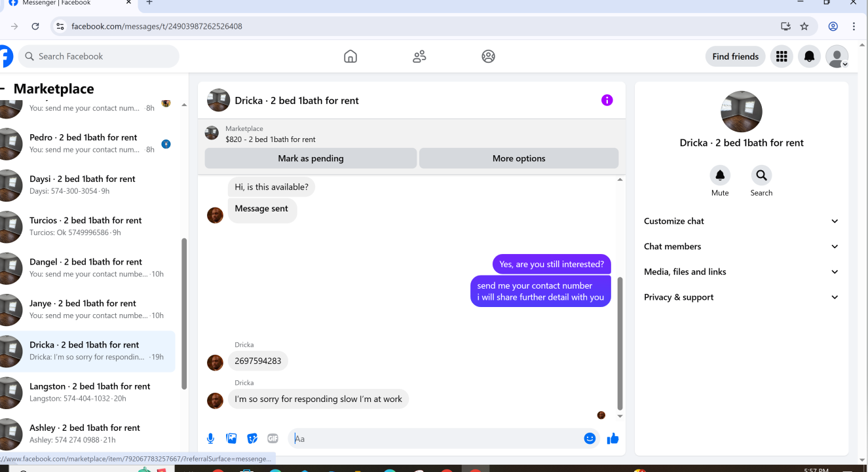Reload the page in Chrome
Screen dimensions: 868x472
(35, 26)
